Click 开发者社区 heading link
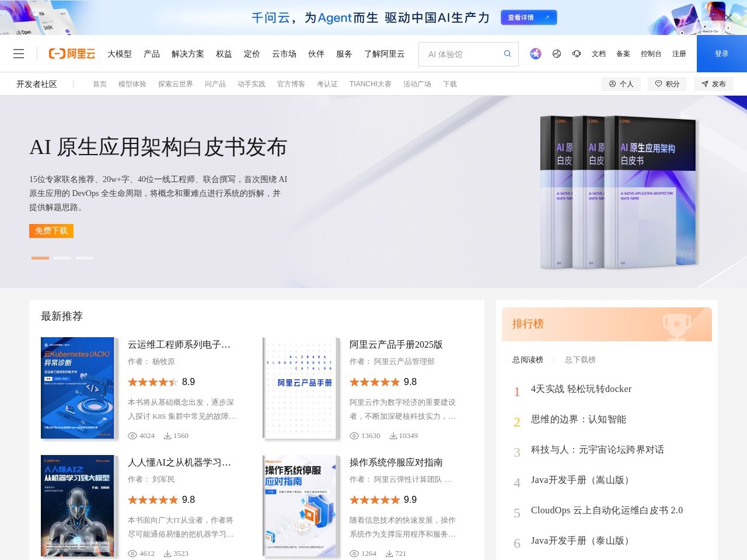This screenshot has height=560, width=747. click(37, 84)
